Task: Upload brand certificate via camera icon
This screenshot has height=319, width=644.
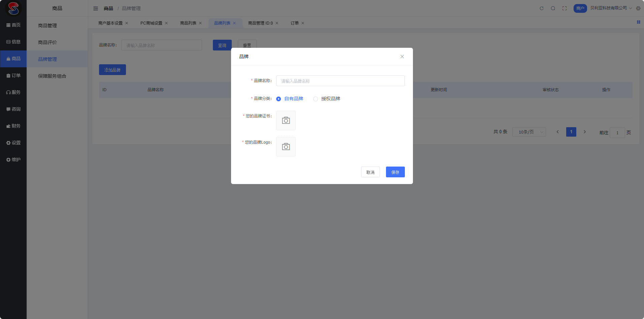Action: pos(286,120)
